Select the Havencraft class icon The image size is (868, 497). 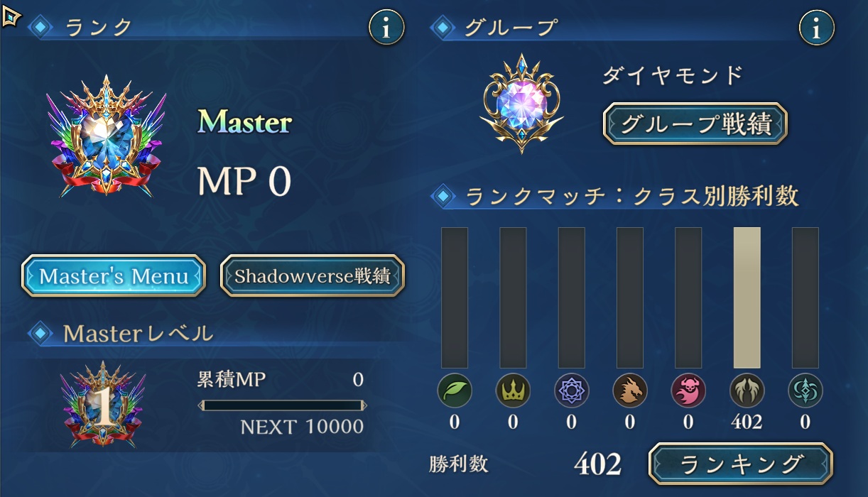(x=805, y=390)
